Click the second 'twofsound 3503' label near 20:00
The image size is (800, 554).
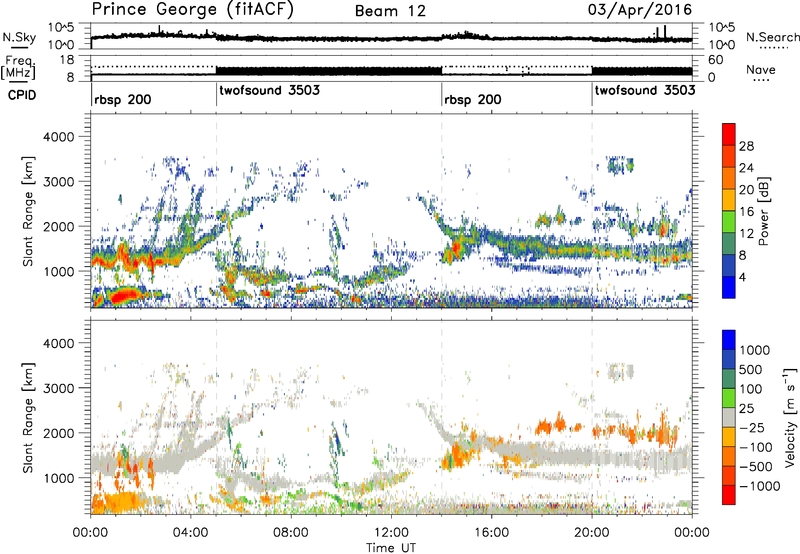645,90
